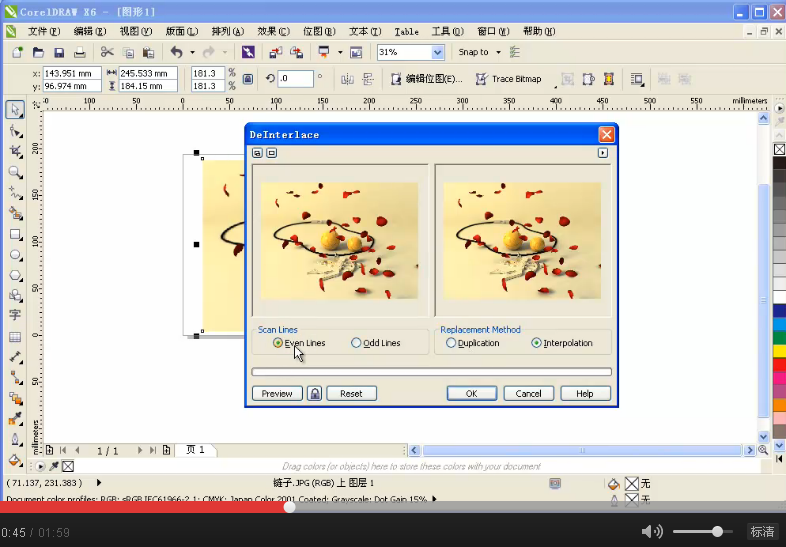
Task: Adjust the video volume slider
Action: (703, 531)
